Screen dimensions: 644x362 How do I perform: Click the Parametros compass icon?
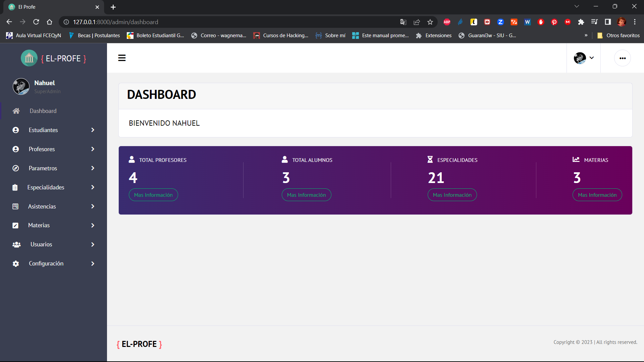click(x=16, y=168)
